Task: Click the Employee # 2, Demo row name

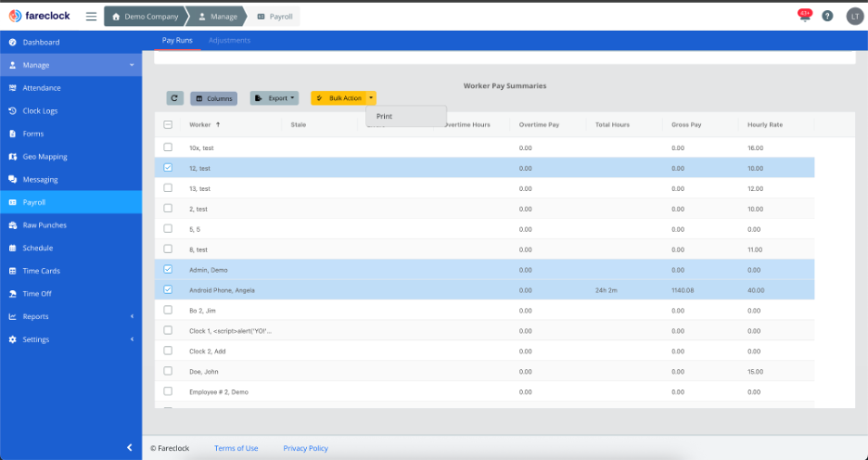Action: click(219, 392)
